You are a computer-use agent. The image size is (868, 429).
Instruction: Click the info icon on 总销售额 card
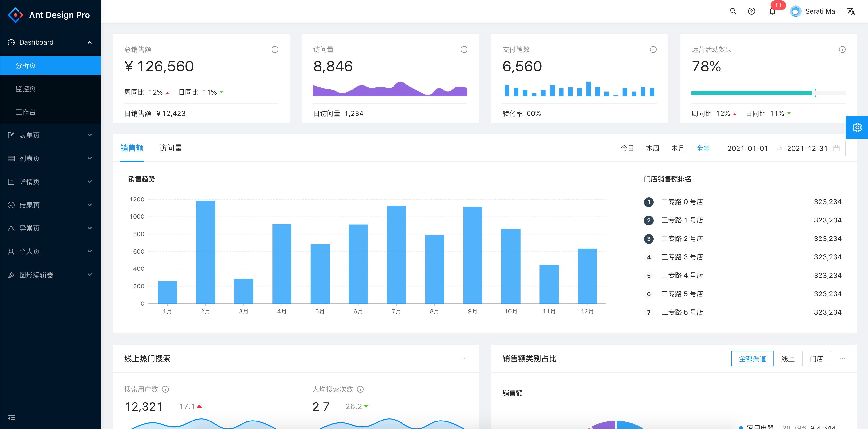pyautogui.click(x=275, y=49)
